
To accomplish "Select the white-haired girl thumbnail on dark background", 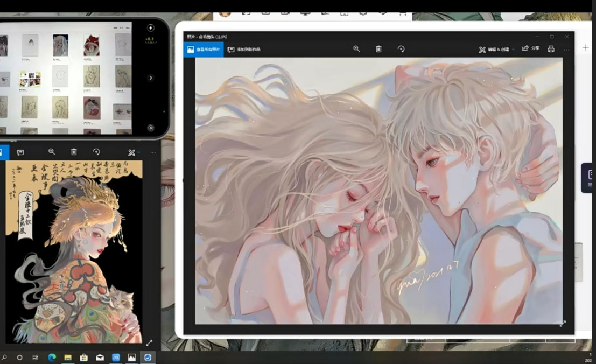I will pyautogui.click(x=60, y=45).
